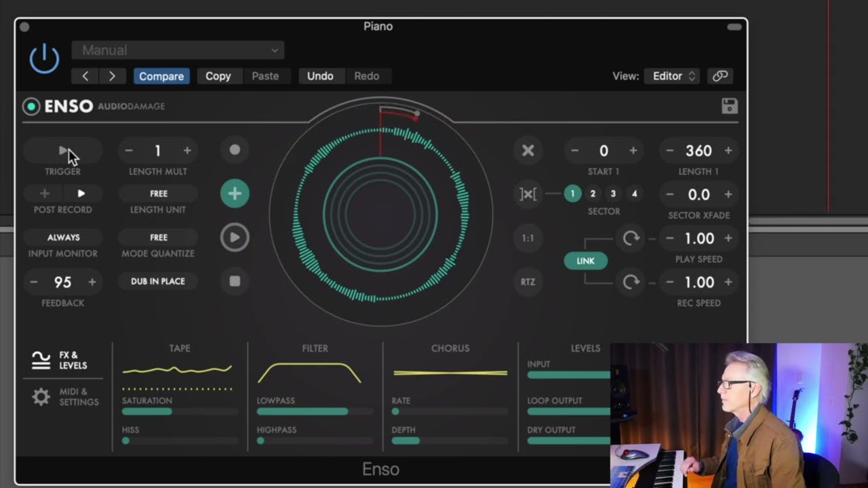Decrease Length 1 value
Image resolution: width=868 pixels, height=488 pixels.
click(x=670, y=150)
